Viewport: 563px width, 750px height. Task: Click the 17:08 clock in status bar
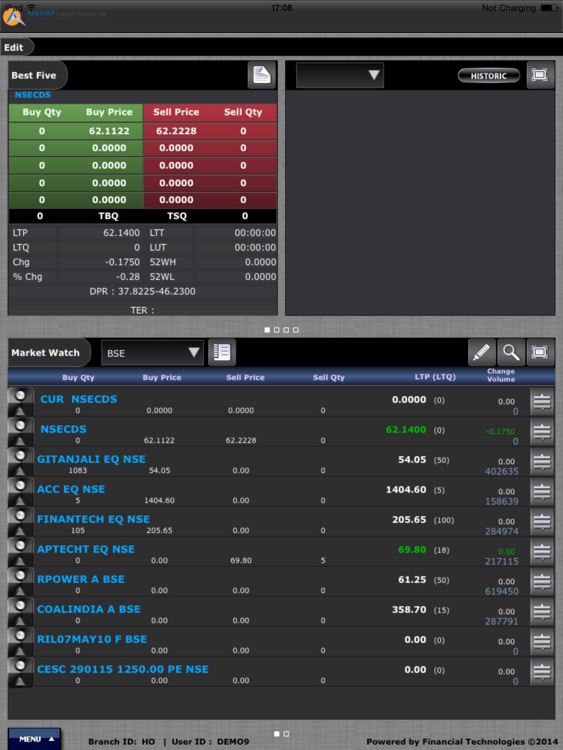(281, 8)
